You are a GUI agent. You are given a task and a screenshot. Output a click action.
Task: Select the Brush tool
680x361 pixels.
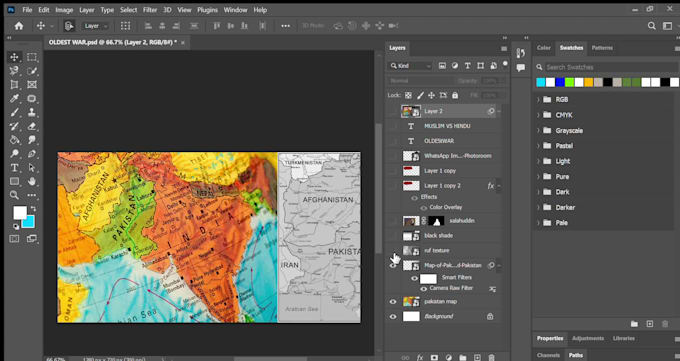[x=14, y=112]
